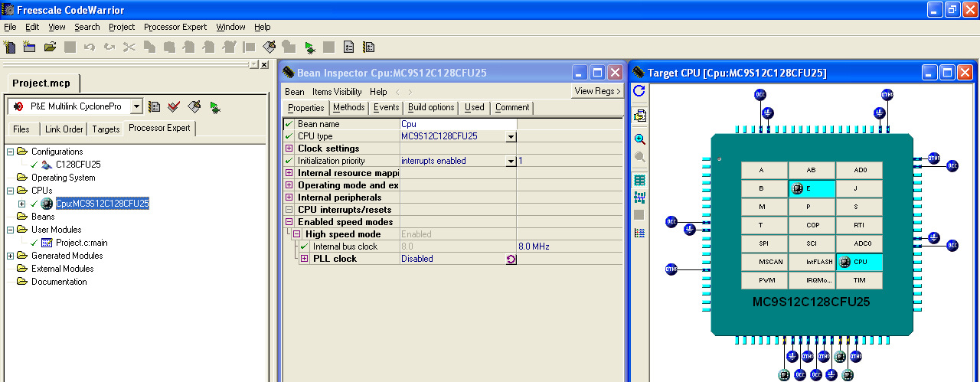Click the New Text File toolbar icon
The width and height of the screenshot is (980, 382).
pos(10,47)
